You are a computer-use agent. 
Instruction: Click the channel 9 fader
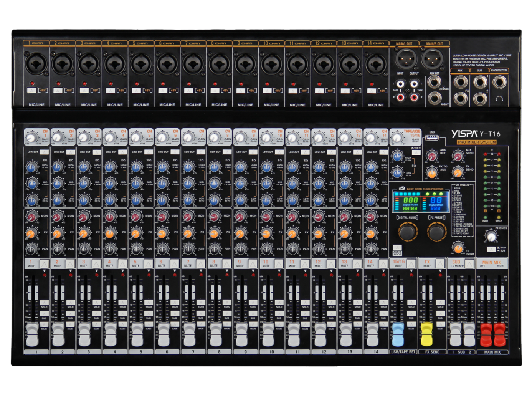[x=241, y=334]
